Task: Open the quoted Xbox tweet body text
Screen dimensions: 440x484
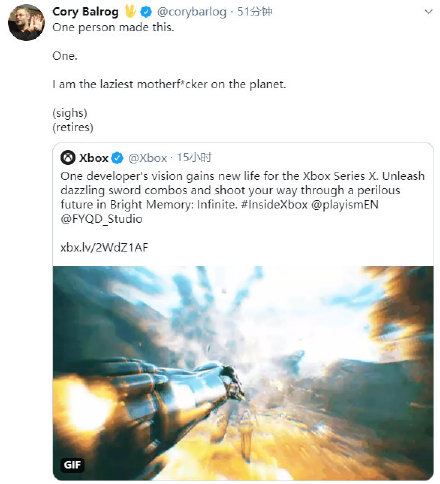Action: (x=242, y=197)
